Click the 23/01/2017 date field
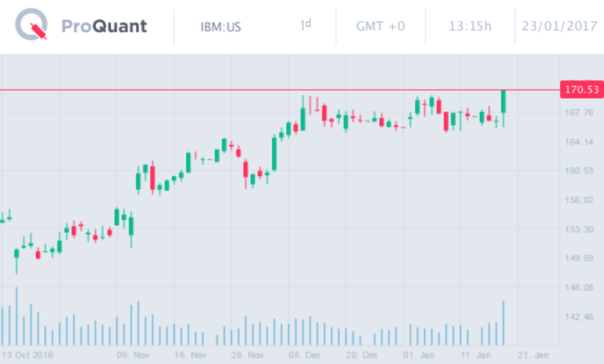Image resolution: width=604 pixels, height=364 pixels. click(559, 26)
